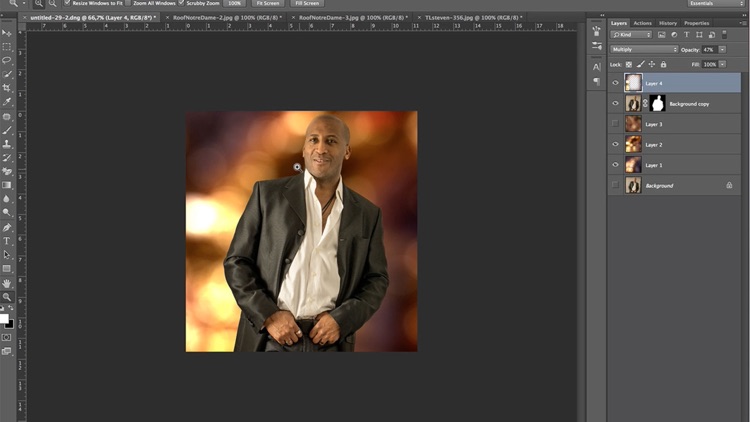Hide Layer 4 using its eye icon
The width and height of the screenshot is (750, 422).
[x=615, y=83]
